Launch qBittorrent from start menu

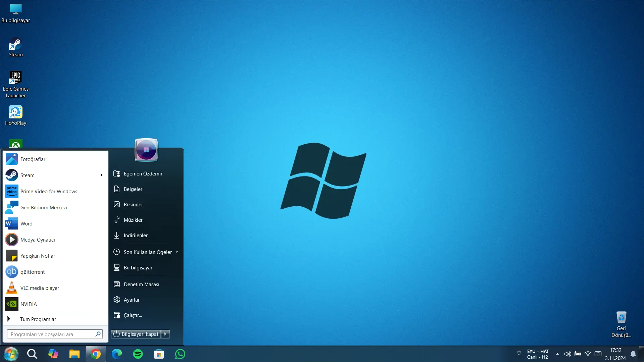pos(56,272)
